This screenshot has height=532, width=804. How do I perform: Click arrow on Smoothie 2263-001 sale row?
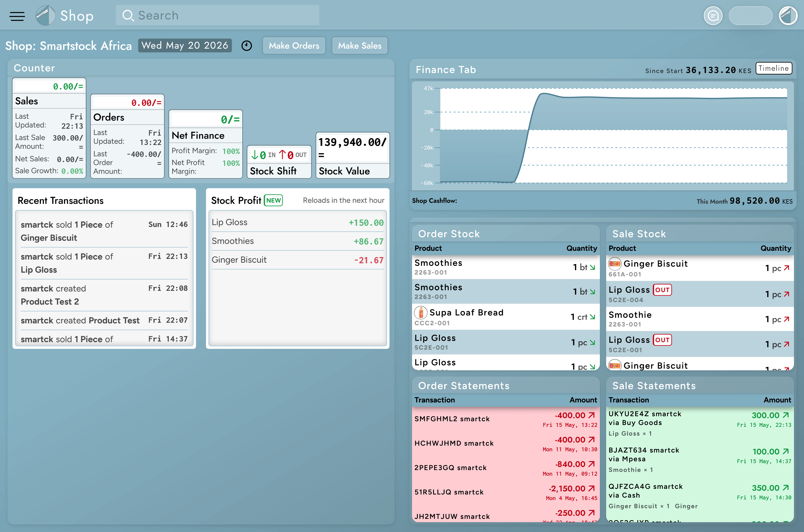click(786, 319)
